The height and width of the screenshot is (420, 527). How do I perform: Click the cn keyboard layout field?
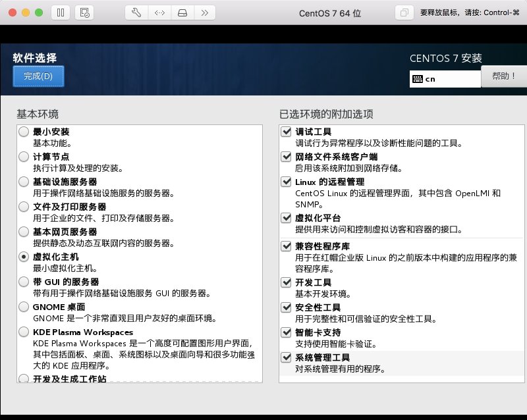point(445,79)
